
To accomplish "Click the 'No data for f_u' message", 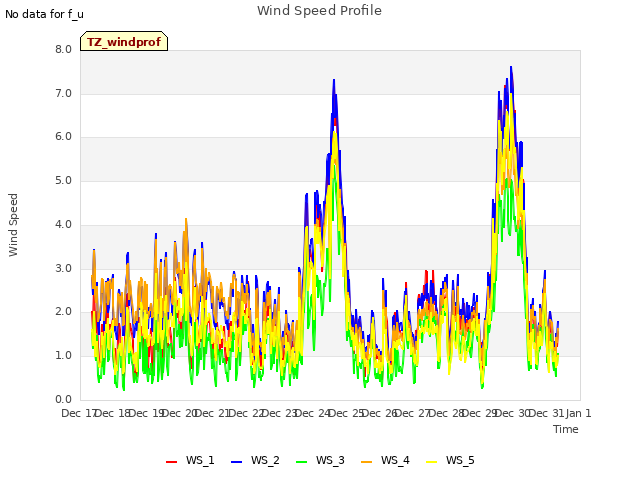I will (44, 14).
